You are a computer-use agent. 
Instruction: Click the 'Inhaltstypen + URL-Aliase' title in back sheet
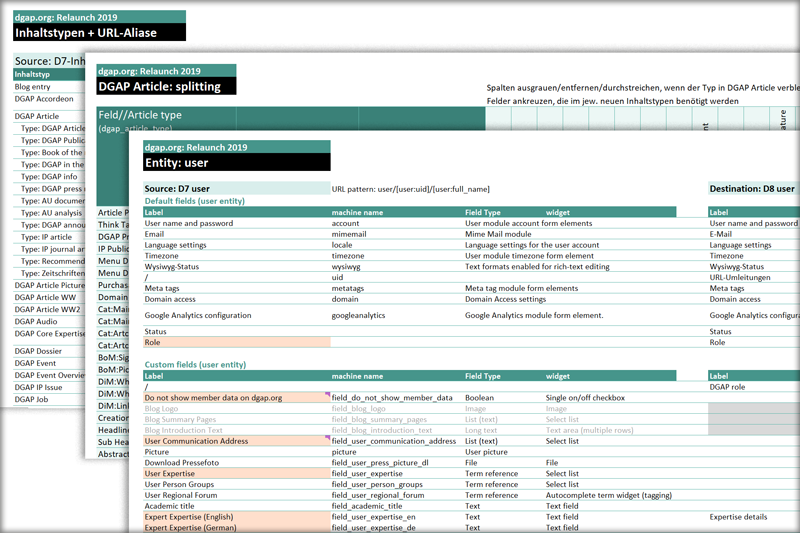pyautogui.click(x=86, y=33)
